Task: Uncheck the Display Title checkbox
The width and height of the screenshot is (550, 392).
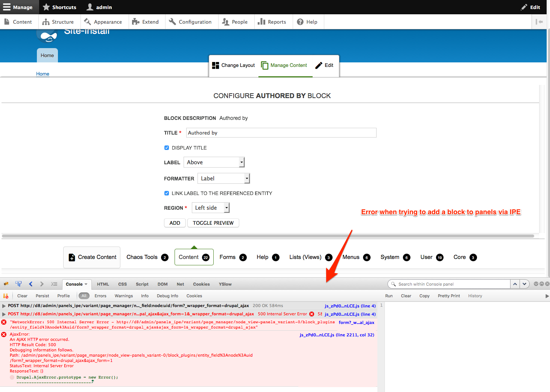Action: (167, 148)
